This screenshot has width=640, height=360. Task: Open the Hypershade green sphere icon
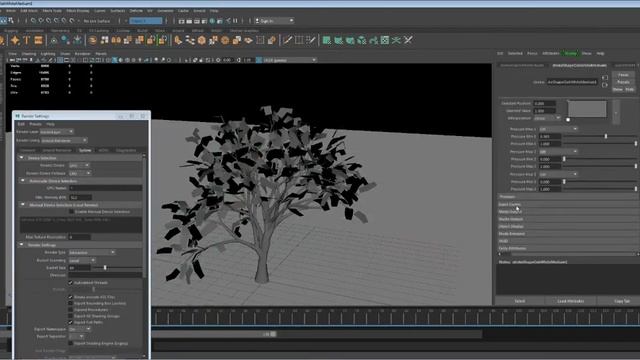212,21
